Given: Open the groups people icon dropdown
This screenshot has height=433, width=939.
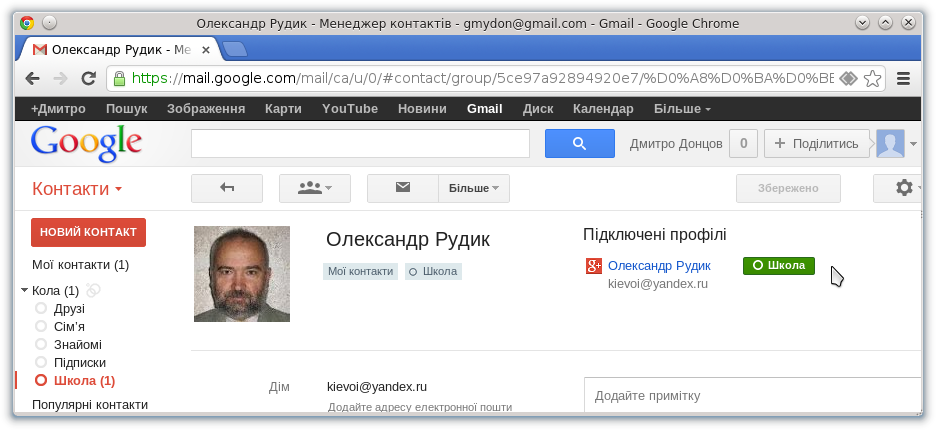Looking at the screenshot, I should pyautogui.click(x=314, y=188).
